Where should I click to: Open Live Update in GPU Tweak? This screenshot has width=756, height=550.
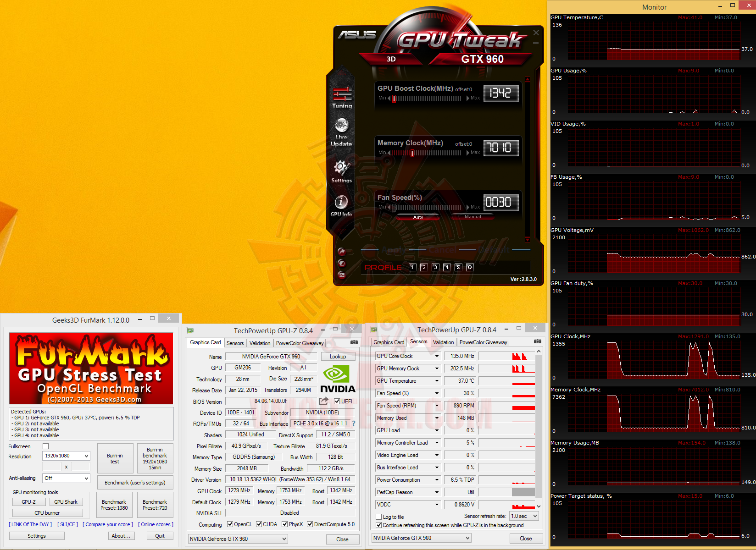341,132
